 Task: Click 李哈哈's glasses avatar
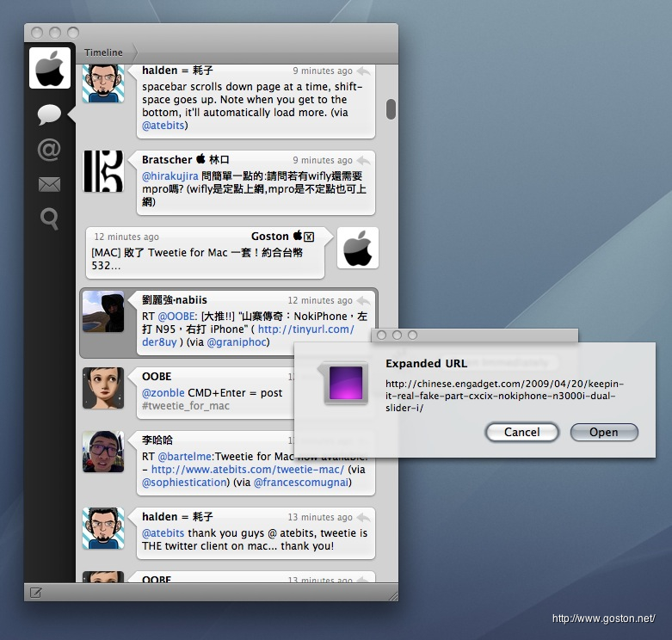[x=103, y=452]
